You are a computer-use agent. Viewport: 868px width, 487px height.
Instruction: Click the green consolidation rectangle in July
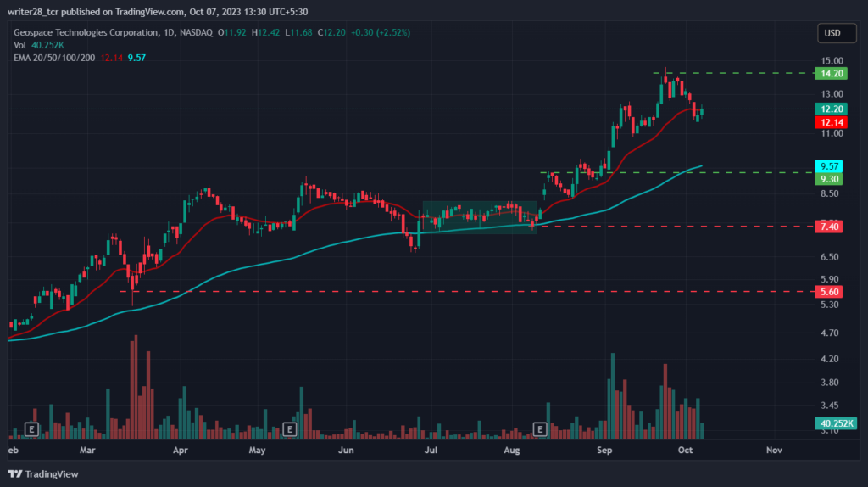tap(480, 217)
